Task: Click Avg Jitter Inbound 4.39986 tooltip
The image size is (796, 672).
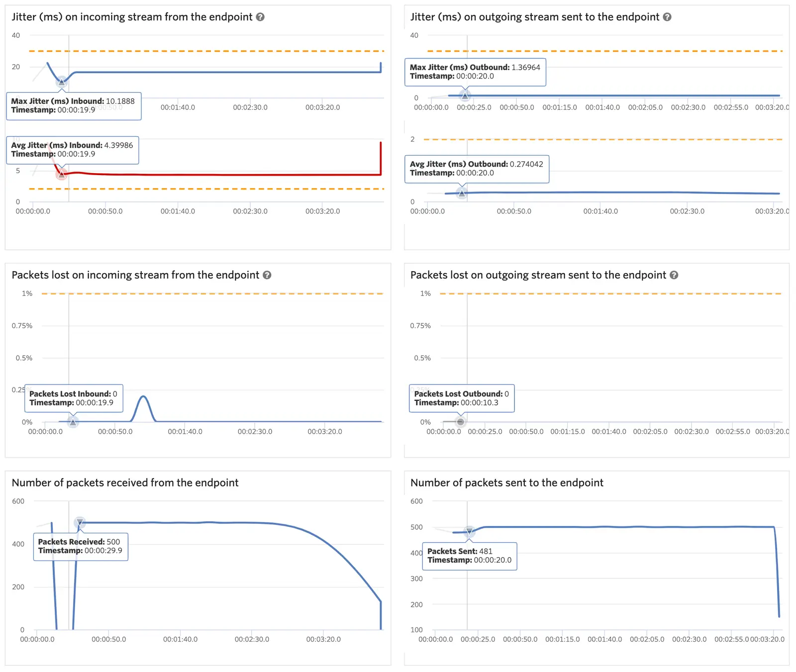Action: 73,150
